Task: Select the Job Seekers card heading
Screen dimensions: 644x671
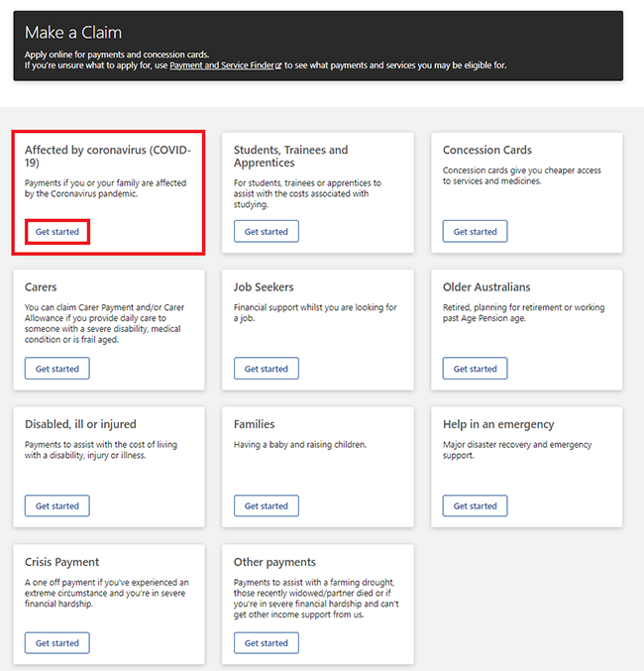Action: coord(264,287)
